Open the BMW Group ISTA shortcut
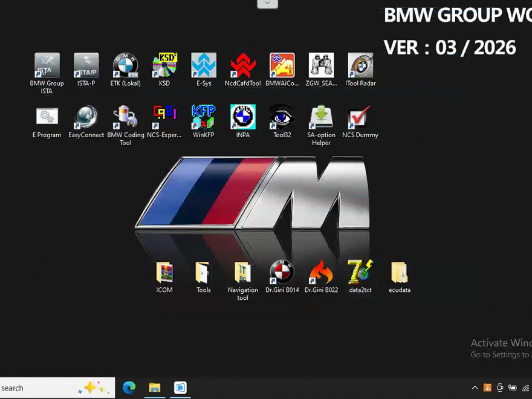Viewport: 532px width, 399px height. point(47,66)
